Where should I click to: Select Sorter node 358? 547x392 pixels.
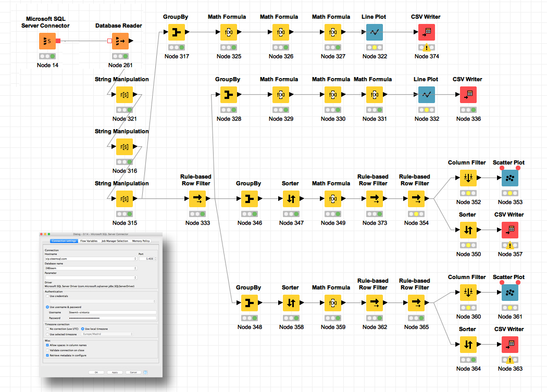pos(291,302)
